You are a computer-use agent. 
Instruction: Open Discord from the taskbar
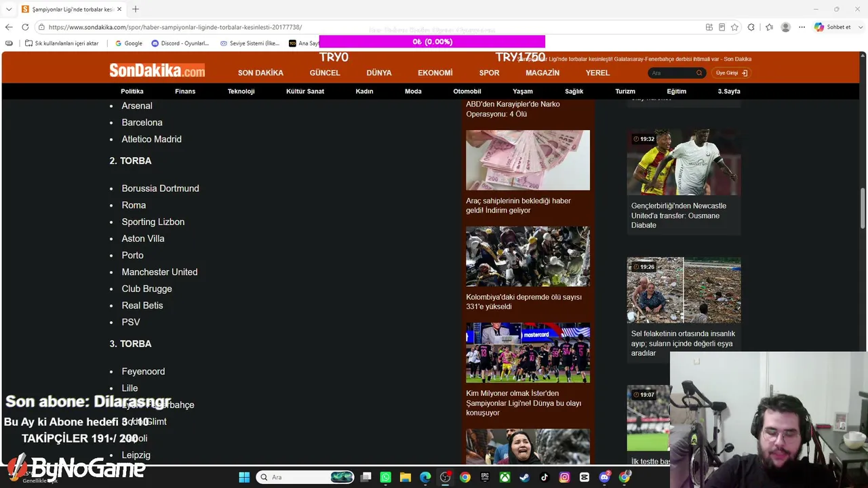click(x=604, y=477)
